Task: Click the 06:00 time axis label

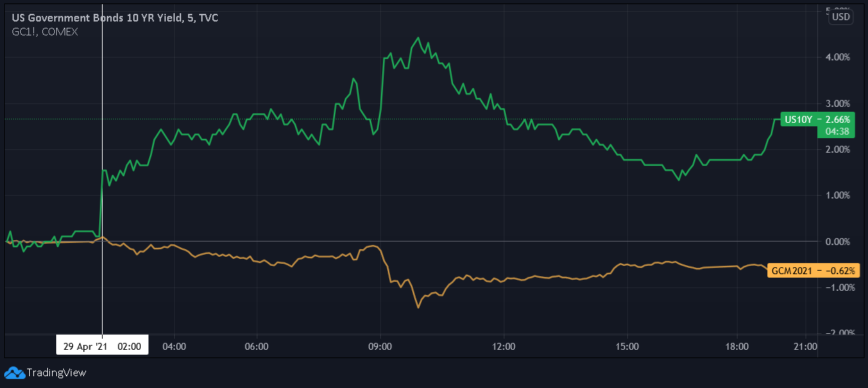Action: tap(257, 346)
